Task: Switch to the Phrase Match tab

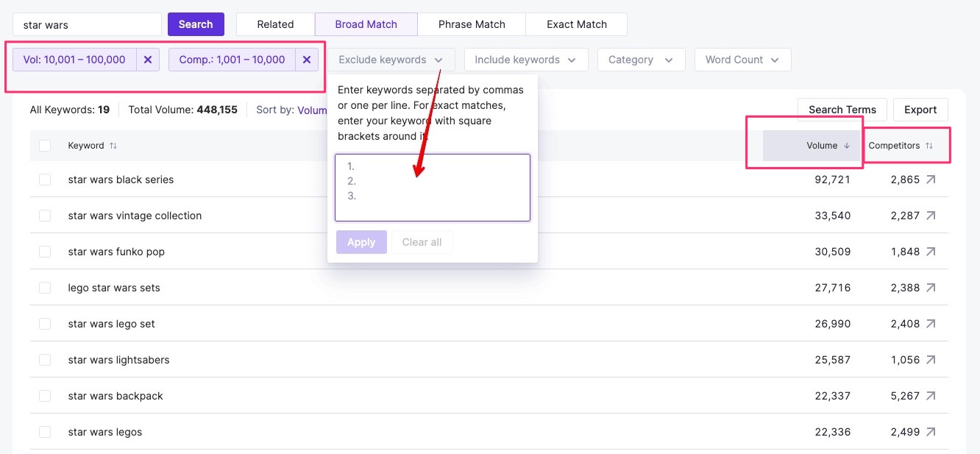Action: (x=472, y=24)
